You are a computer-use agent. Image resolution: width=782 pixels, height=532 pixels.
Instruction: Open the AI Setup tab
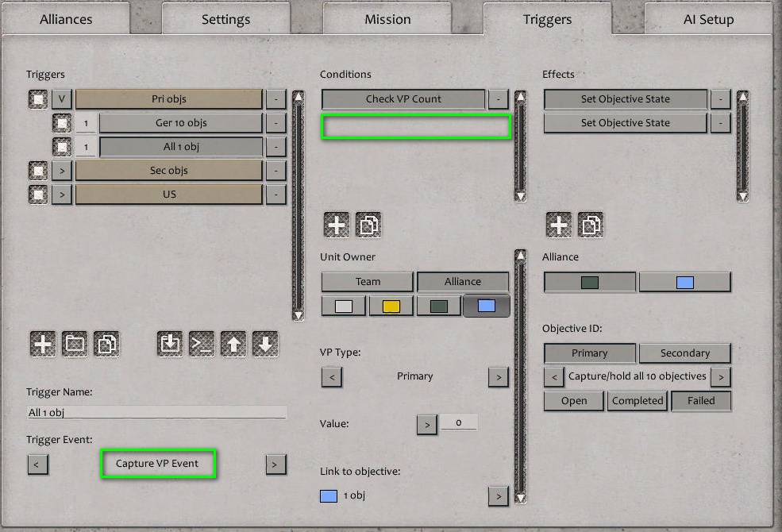pos(708,19)
